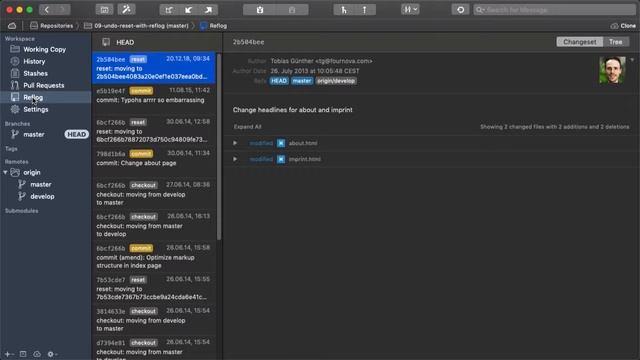The width and height of the screenshot is (640, 360).
Task: Click the Clone button
Action: coord(623,26)
